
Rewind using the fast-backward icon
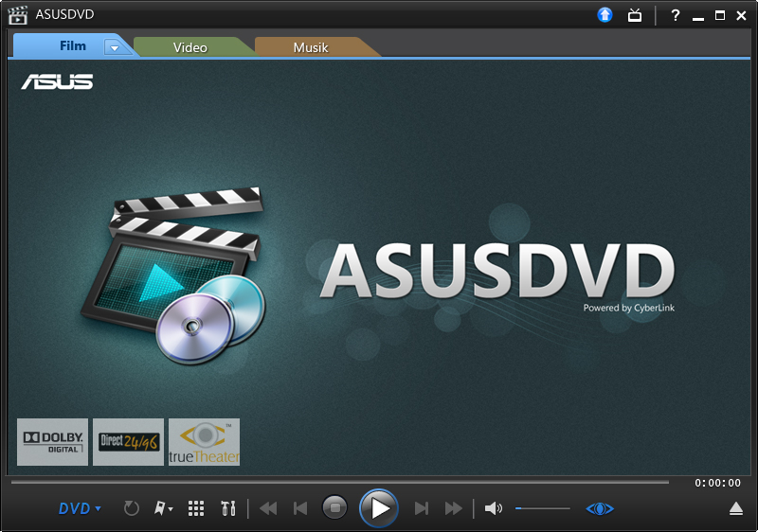click(x=268, y=508)
